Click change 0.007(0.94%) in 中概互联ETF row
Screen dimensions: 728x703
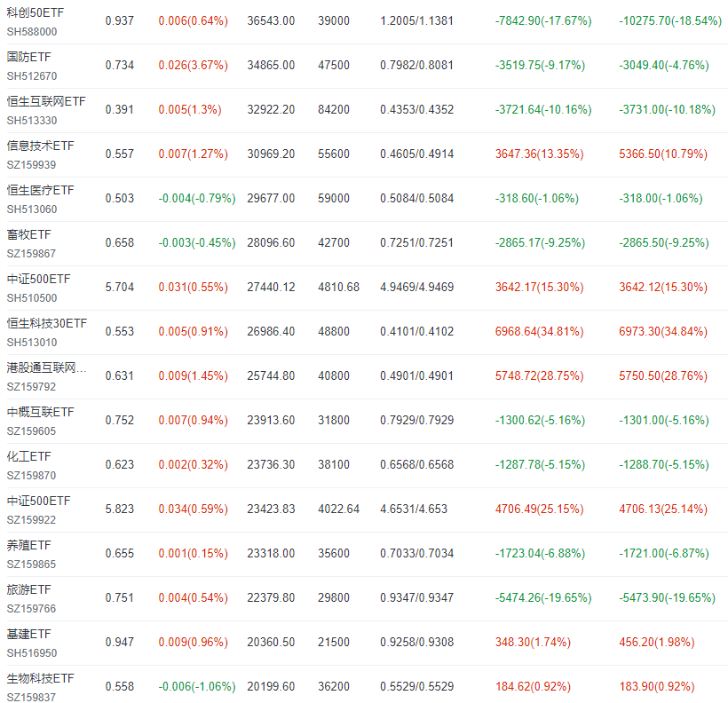[194, 420]
